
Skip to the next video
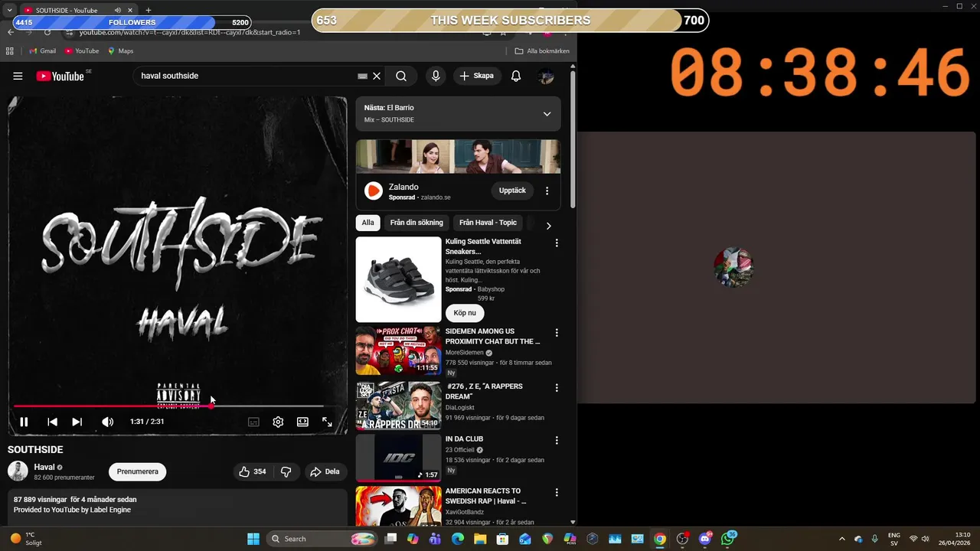77,422
